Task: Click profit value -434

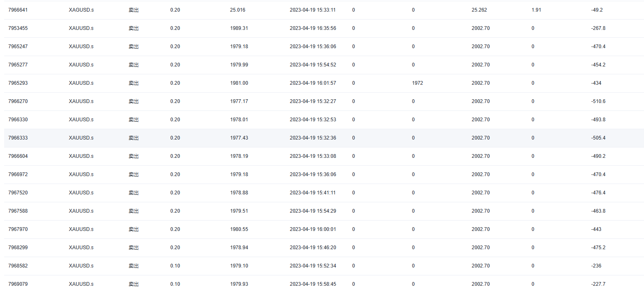Action: 596,83
